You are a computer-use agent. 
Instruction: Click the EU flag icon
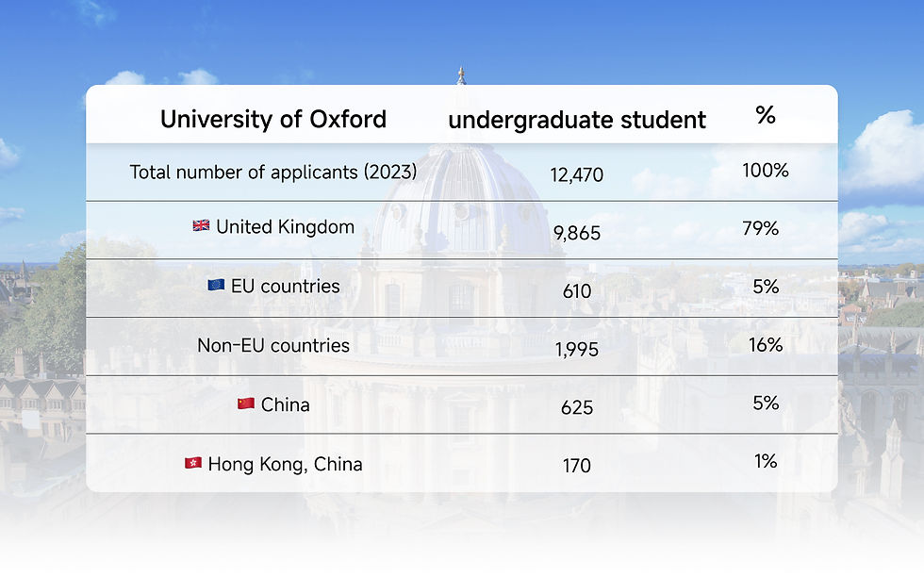(216, 285)
